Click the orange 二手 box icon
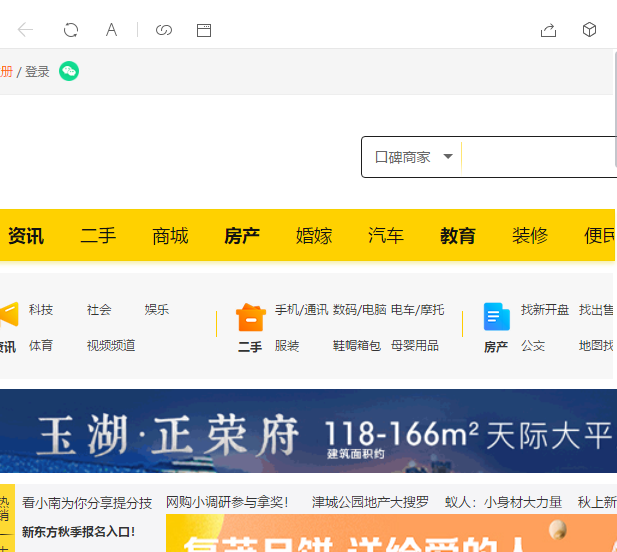Image resolution: width=617 pixels, height=552 pixels. [x=251, y=317]
